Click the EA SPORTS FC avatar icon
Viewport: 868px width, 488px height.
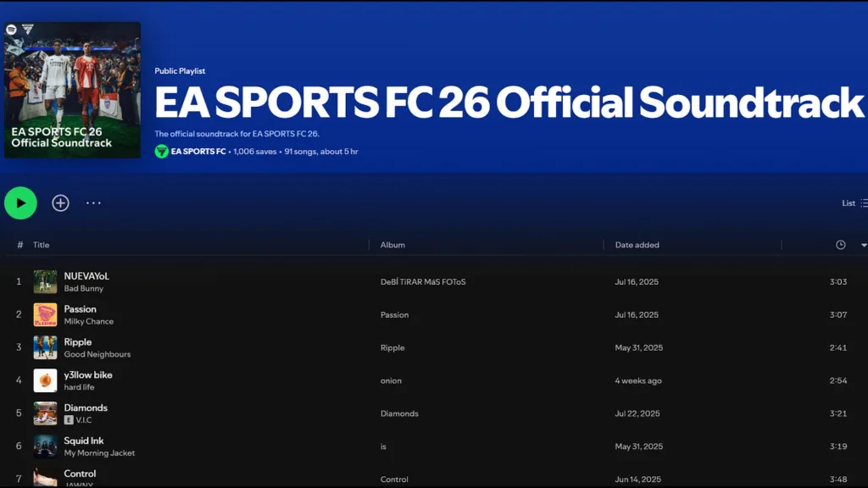click(160, 151)
